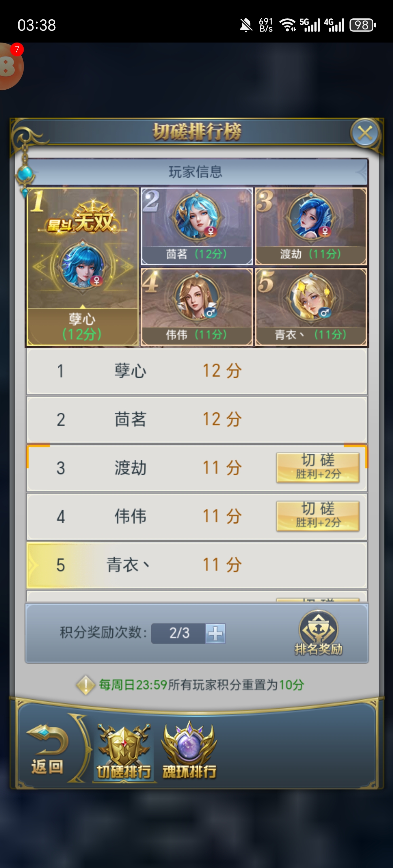The width and height of the screenshot is (393, 868).
Task: Open the 排名奖励 rewards icon
Action: pos(318,633)
